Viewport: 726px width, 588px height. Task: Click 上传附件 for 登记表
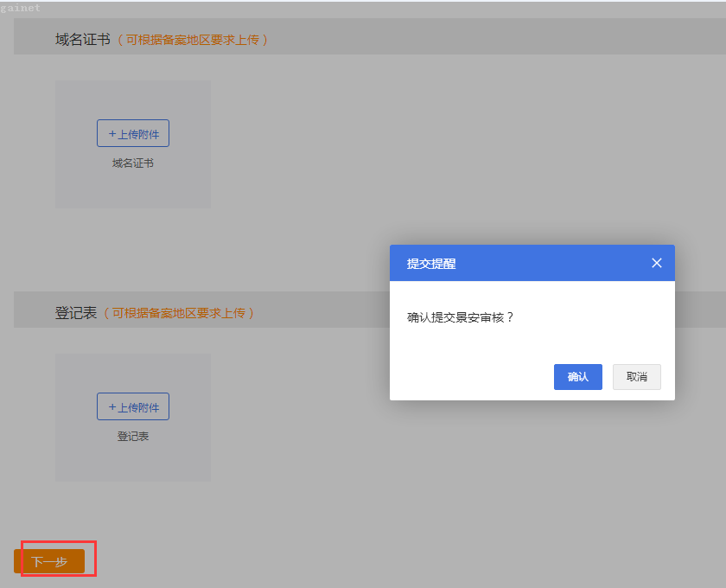click(133, 407)
